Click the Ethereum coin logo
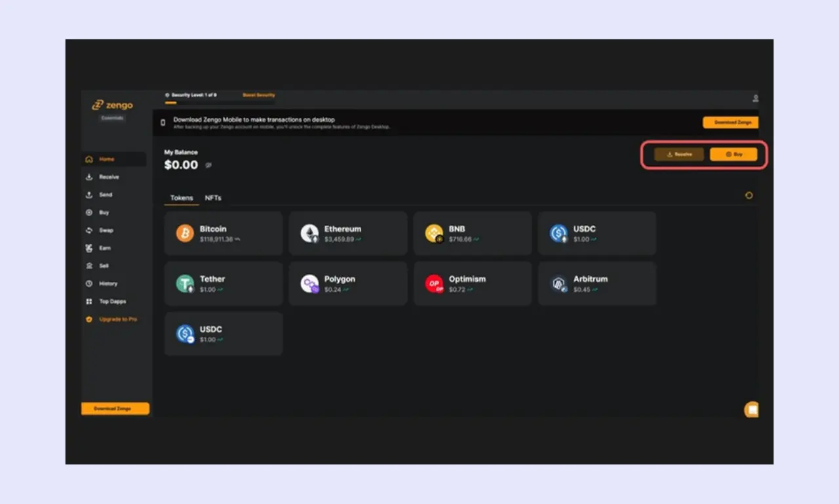Viewport: 839px width, 504px height. tap(309, 233)
